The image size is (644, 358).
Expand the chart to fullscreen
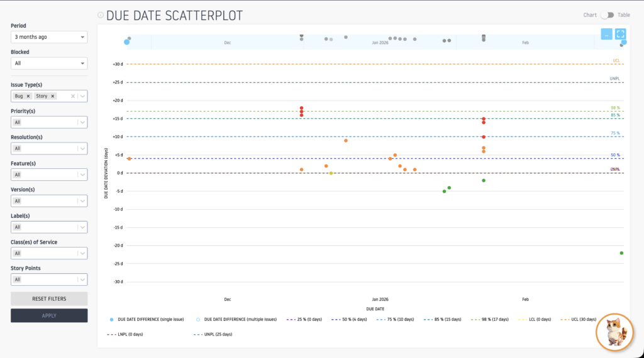(x=620, y=35)
